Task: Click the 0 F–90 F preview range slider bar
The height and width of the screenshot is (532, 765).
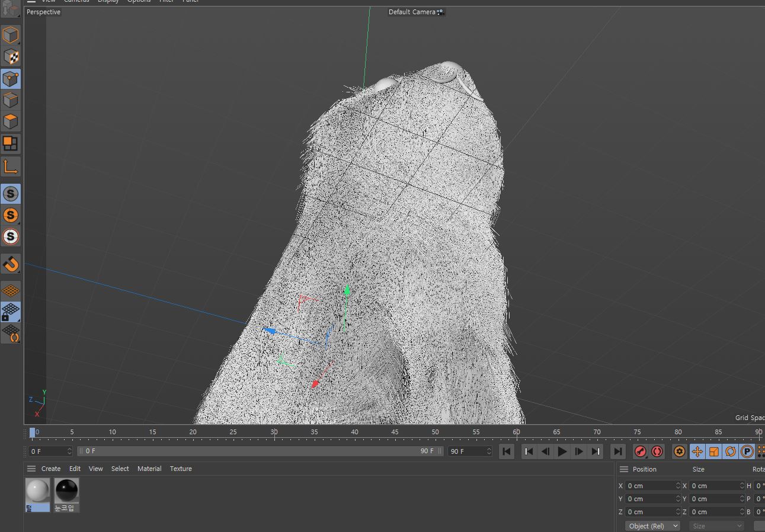Action: coord(261,451)
